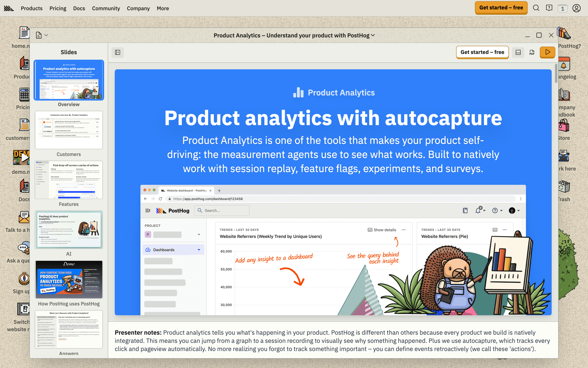
Task: Click Show details on Website Referrers card
Action: point(382,230)
